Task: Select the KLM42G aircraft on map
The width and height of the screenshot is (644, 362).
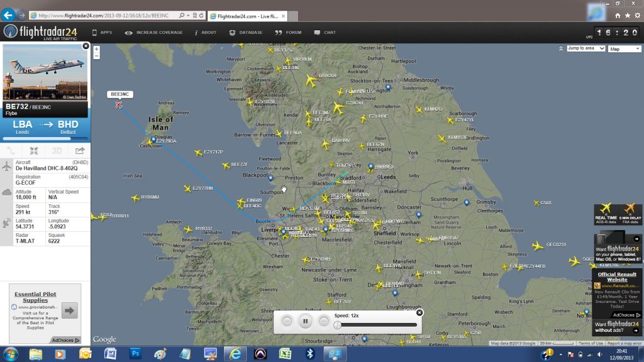Action: 419,109
